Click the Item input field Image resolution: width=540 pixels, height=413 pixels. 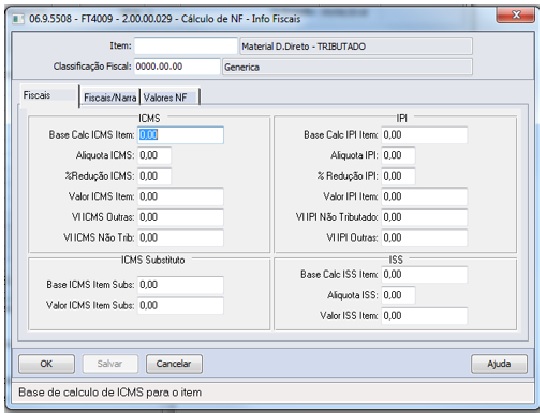tap(186, 46)
